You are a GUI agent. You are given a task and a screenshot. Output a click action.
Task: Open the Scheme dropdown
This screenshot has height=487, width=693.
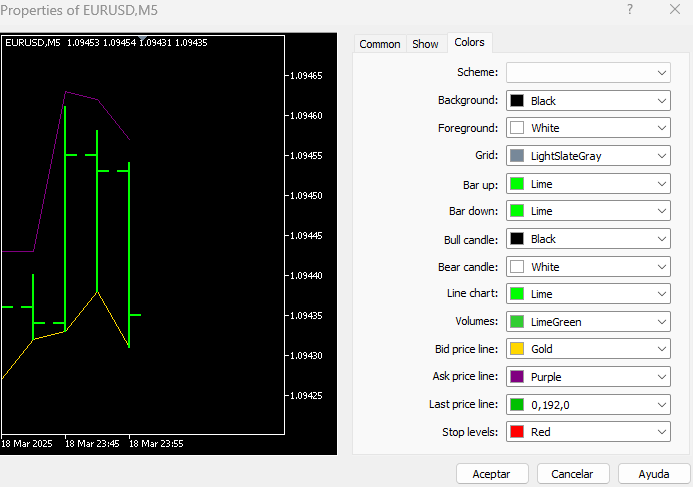588,72
